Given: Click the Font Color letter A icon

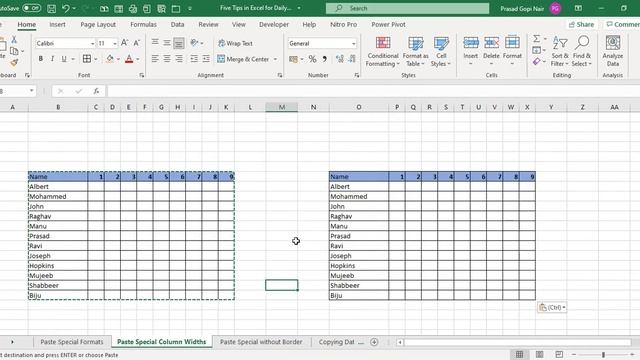Looking at the screenshot, I should point(129,59).
